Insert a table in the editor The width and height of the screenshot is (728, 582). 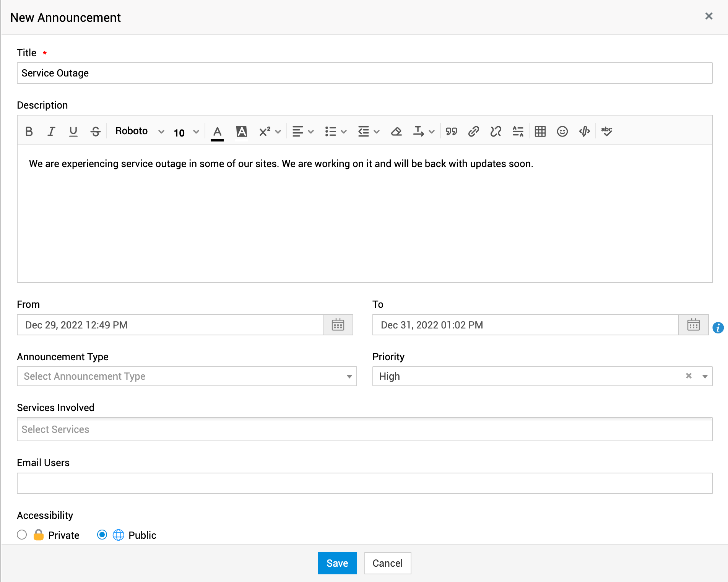[x=540, y=132]
